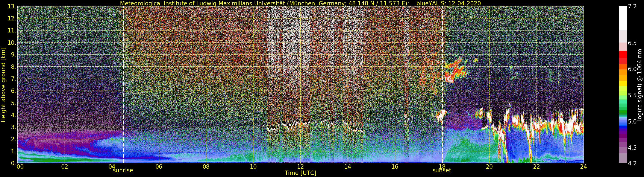The image size is (644, 177).
Task: Click the y-axis tick label '10.'
Action: 12,43
